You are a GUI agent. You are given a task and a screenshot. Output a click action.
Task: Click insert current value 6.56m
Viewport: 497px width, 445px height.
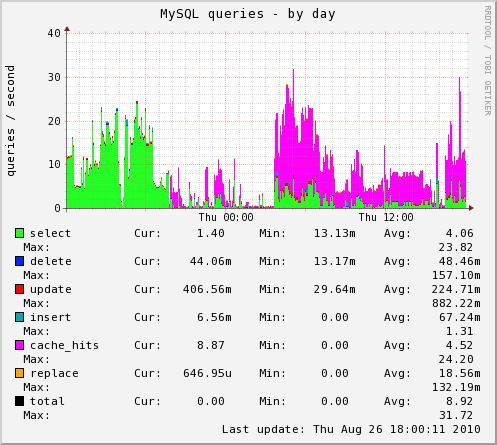click(214, 317)
